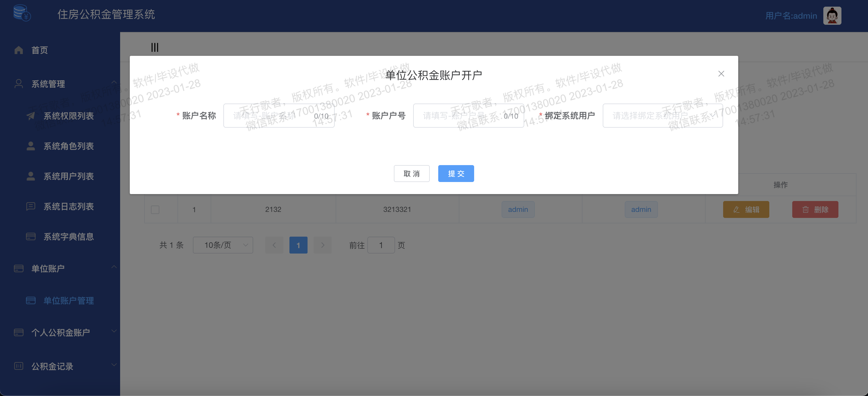Click the 取消 button in dialog
Viewport: 868px width, 396px height.
411,174
